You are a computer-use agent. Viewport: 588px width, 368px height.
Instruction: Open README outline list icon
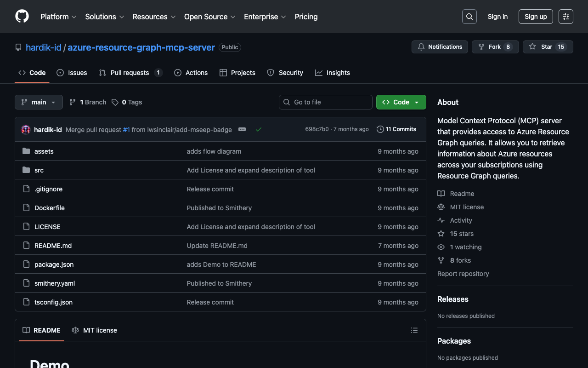tap(414, 330)
